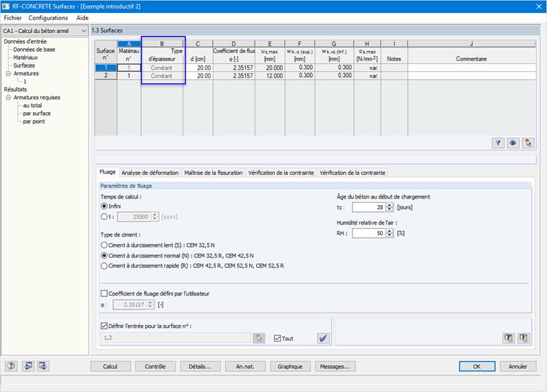The width and height of the screenshot is (547, 392).
Task: Switch to Analyse de déformation tab
Action: (150, 173)
